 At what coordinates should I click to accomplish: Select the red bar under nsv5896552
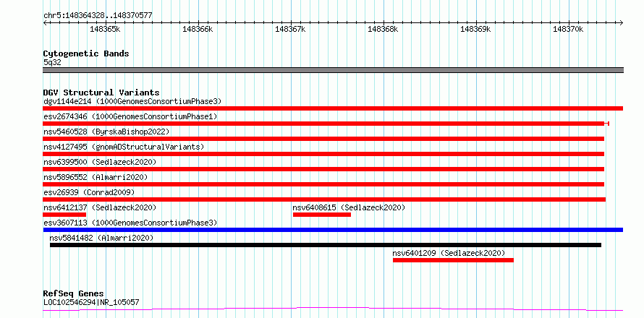click(323, 184)
